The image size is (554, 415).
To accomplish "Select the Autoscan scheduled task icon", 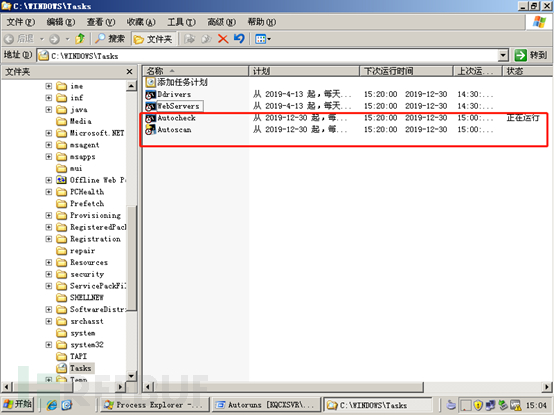I will 151,130.
